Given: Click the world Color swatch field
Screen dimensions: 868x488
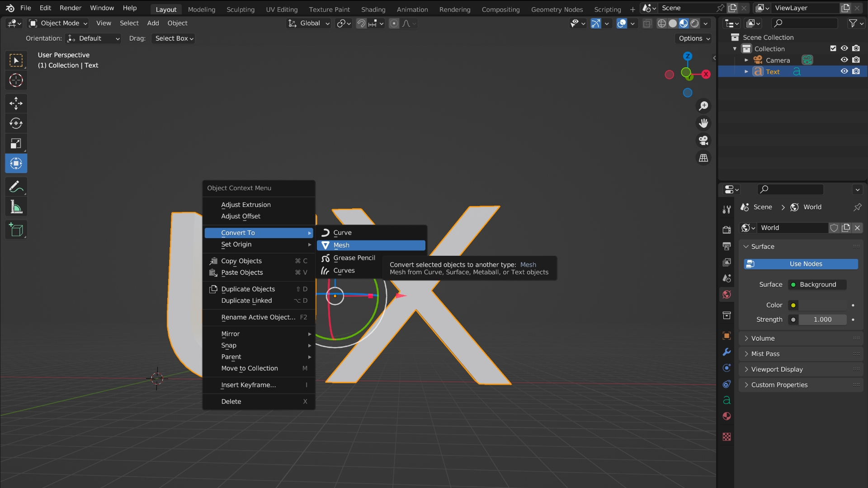Looking at the screenshot, I should 822,305.
